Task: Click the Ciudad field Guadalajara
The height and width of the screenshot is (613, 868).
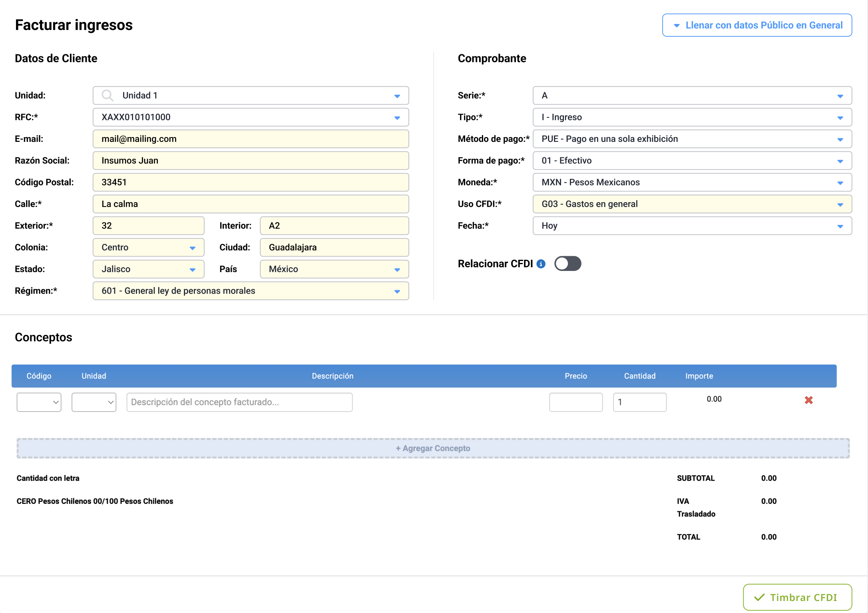Action: (x=334, y=247)
